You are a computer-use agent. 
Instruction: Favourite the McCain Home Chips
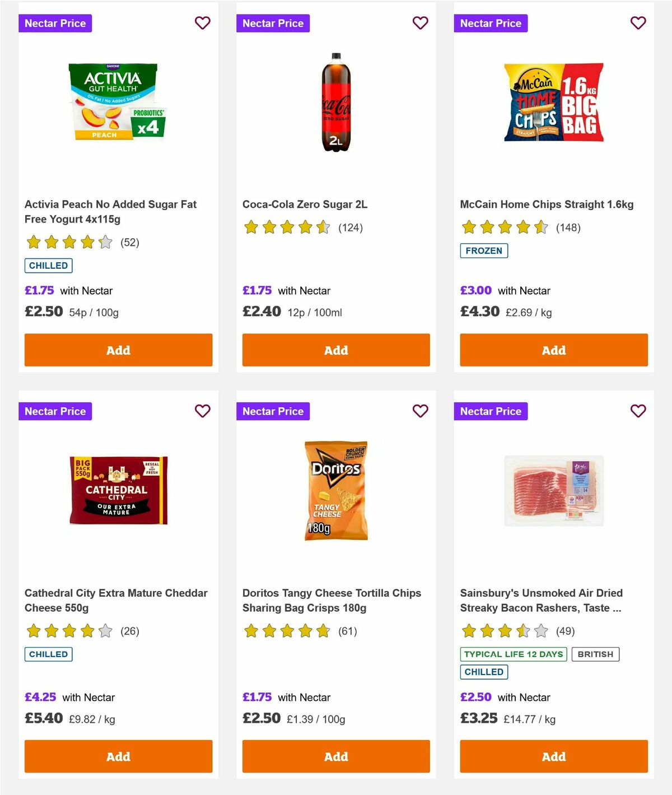(638, 23)
